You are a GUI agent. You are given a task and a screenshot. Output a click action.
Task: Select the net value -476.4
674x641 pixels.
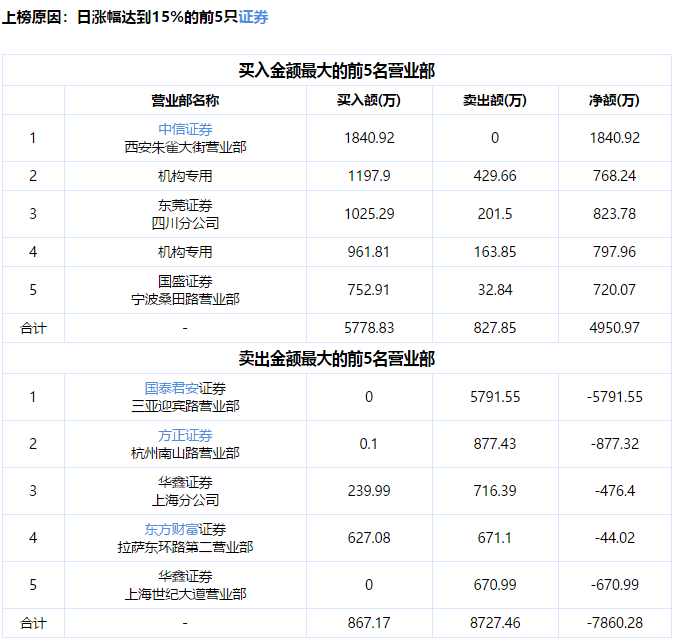(x=614, y=491)
